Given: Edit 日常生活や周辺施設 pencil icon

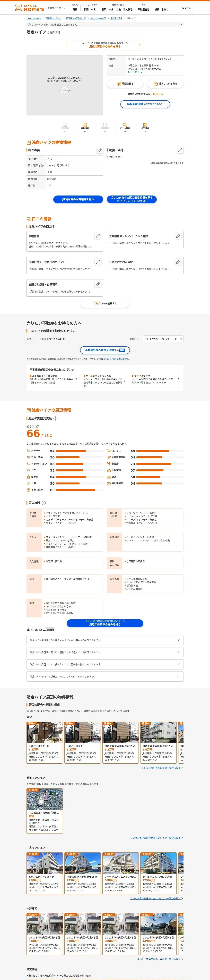Looking at the screenshot, I should pyautogui.click(x=178, y=262).
